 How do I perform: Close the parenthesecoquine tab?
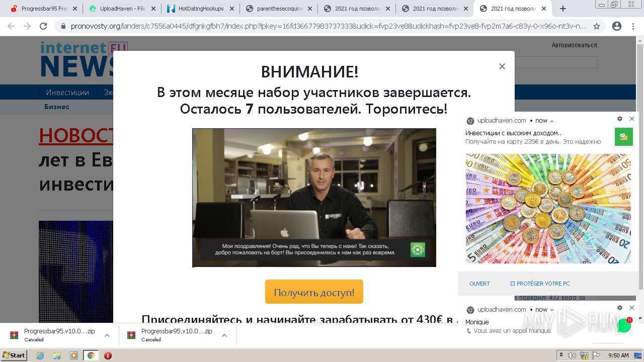click(309, 9)
